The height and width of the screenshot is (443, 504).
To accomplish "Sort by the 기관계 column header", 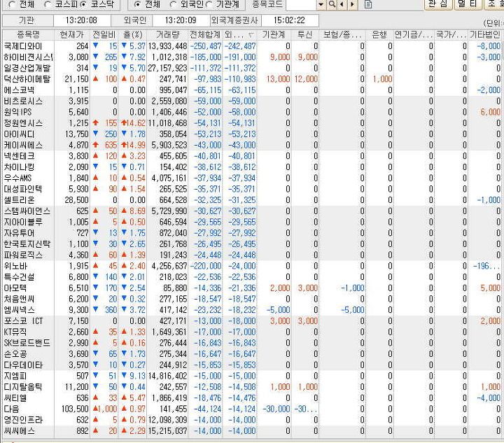I will pyautogui.click(x=274, y=35).
